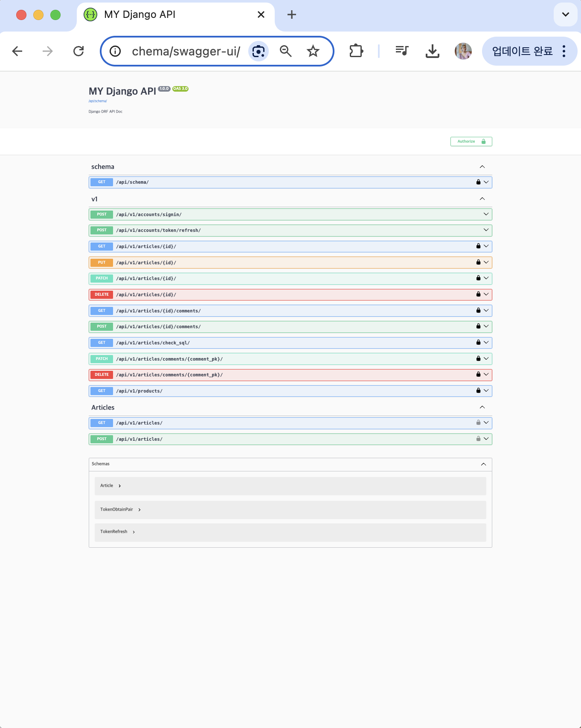Show the browser downloads
Image resolution: width=581 pixels, height=728 pixels.
click(433, 51)
